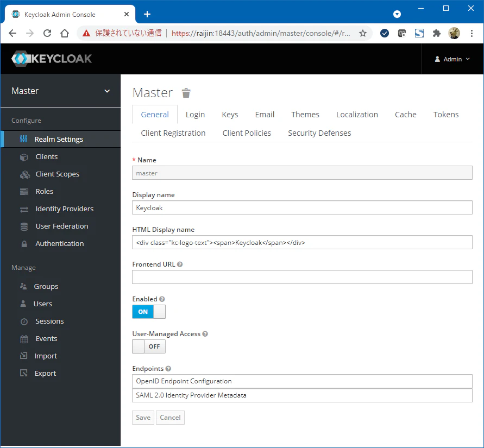Click the Realm Settings sliders icon

23,139
